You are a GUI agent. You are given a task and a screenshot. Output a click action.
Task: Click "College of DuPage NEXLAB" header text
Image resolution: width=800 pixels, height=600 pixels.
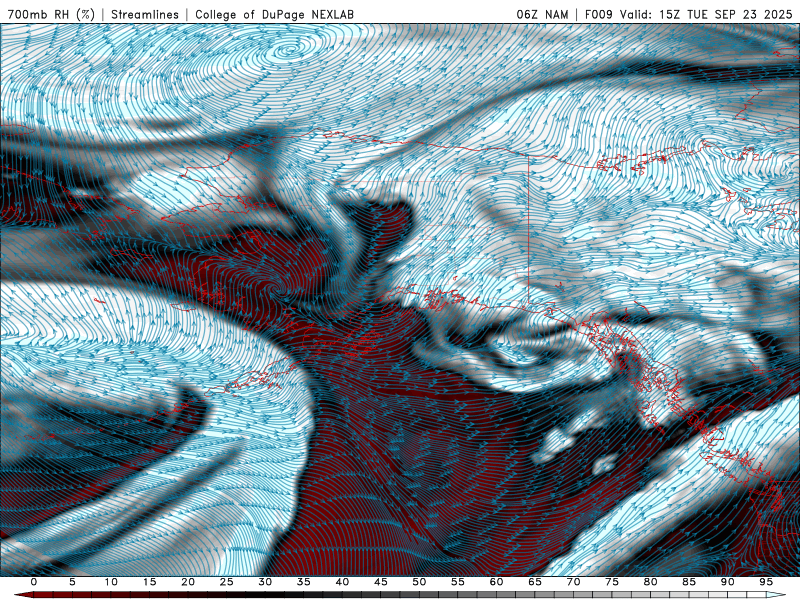pos(274,14)
